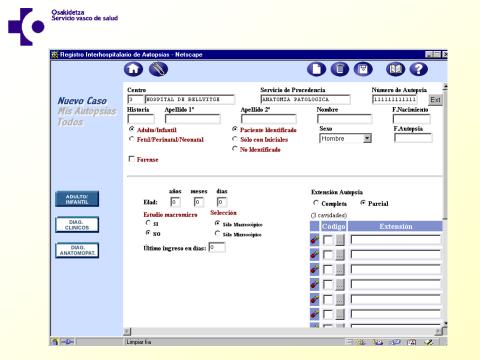Switch to DIAG. CLINICOS tab button
The image size is (480, 360).
(77, 225)
